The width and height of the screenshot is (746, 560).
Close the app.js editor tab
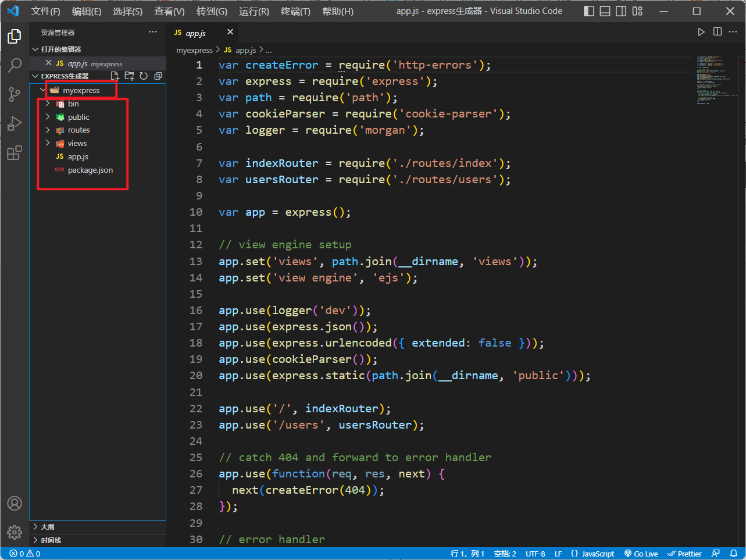coord(230,32)
